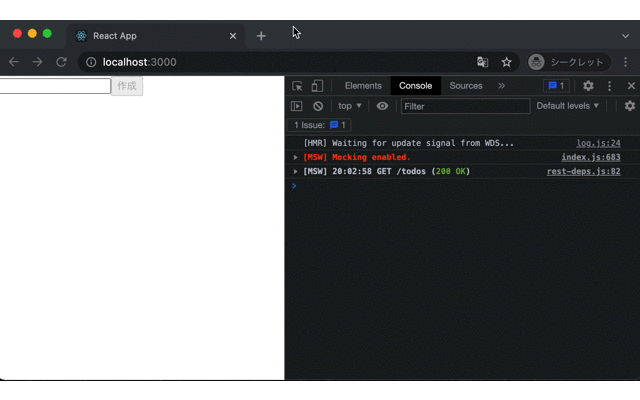The height and width of the screenshot is (400, 640).
Task: Switch to the Elements panel
Action: (363, 86)
